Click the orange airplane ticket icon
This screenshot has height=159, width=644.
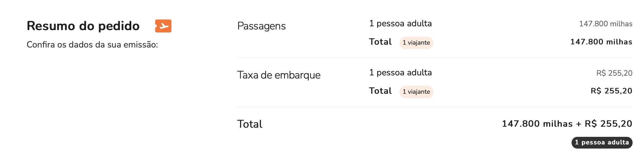tap(163, 26)
